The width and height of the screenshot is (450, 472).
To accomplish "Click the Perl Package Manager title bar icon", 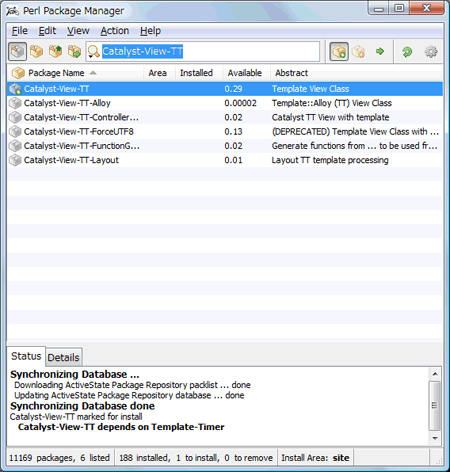I will pos(12,11).
